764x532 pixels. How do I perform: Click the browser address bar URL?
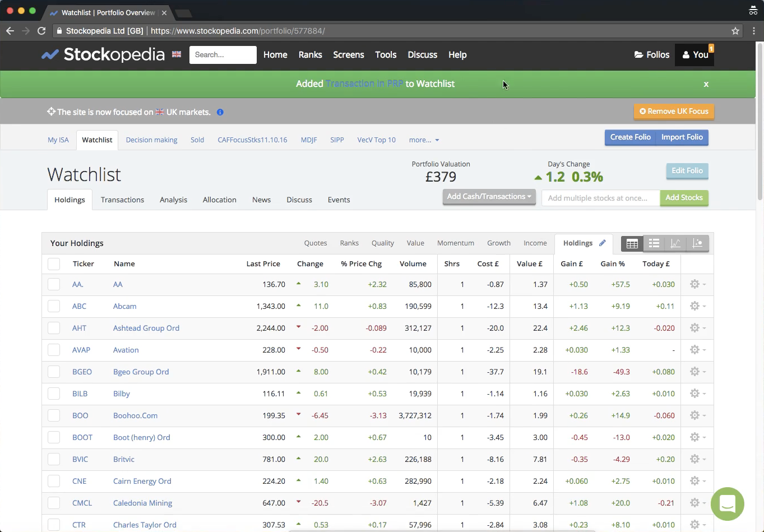[x=238, y=31]
